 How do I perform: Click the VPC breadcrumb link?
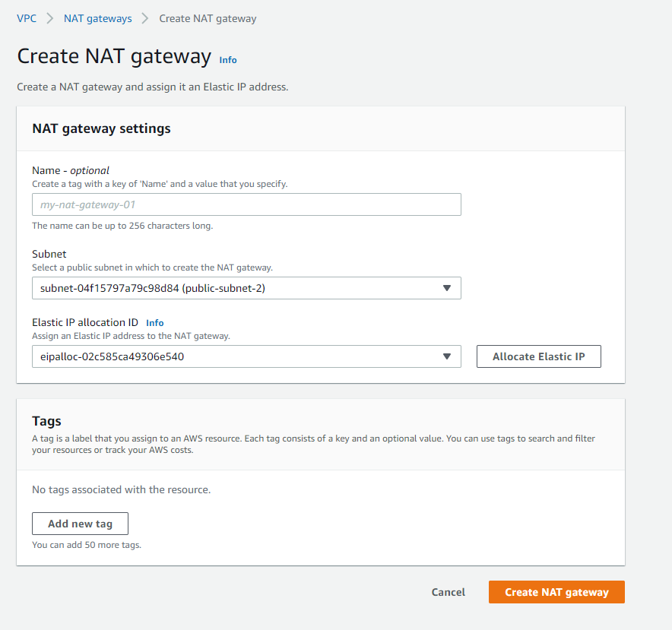[x=27, y=18]
